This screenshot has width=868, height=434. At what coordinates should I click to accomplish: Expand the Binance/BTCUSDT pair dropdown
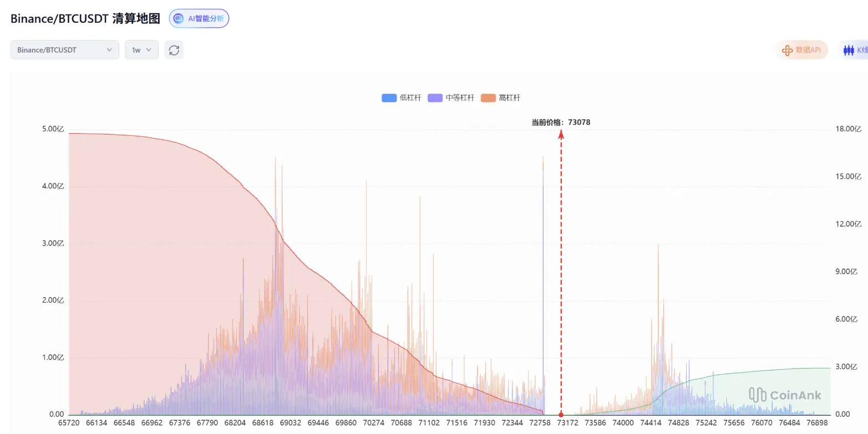[x=65, y=50]
